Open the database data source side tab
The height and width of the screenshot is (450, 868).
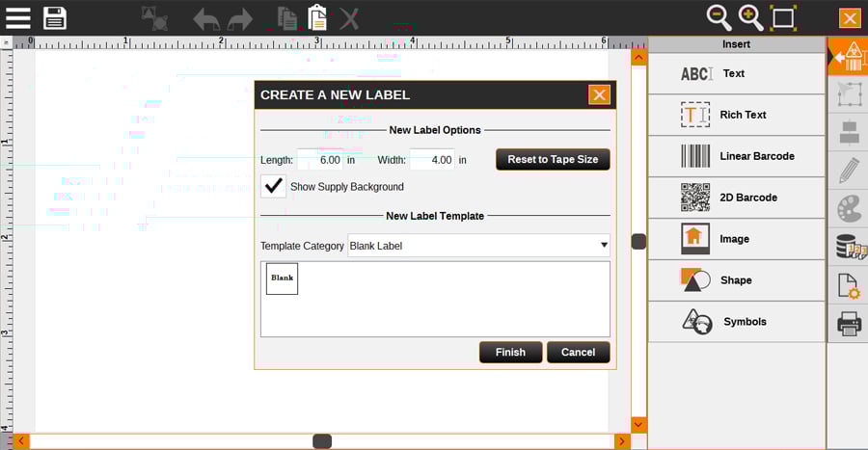pos(849,247)
